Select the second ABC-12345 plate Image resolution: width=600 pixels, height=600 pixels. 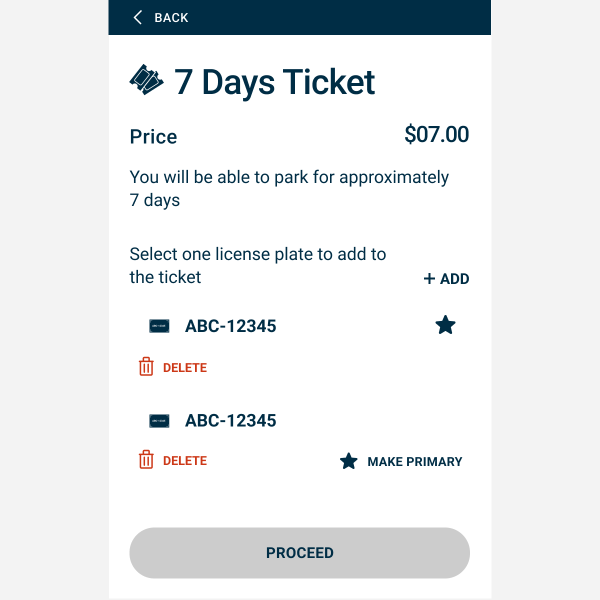(230, 421)
